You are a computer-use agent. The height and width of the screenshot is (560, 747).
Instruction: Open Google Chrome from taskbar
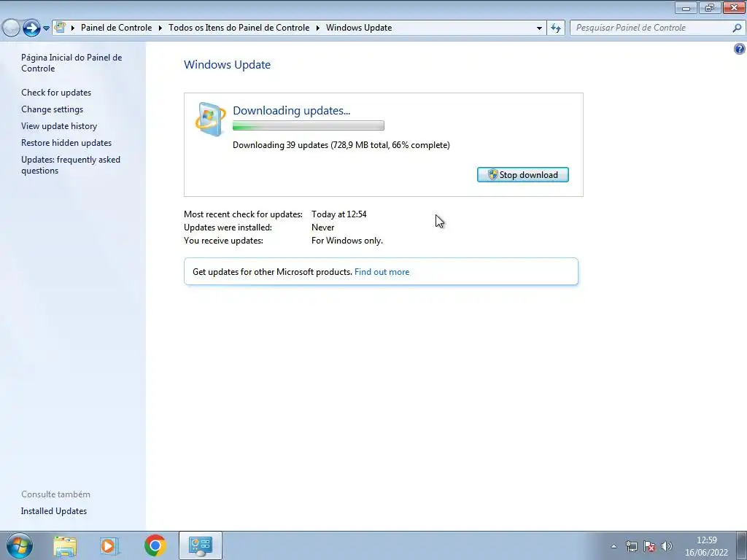(155, 545)
